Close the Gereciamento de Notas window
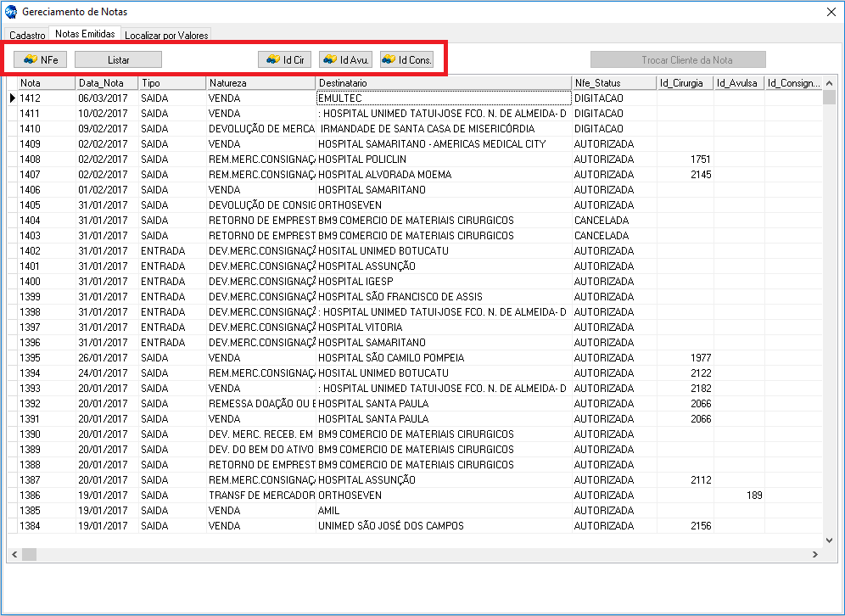This screenshot has height=616, width=845. coord(831,12)
